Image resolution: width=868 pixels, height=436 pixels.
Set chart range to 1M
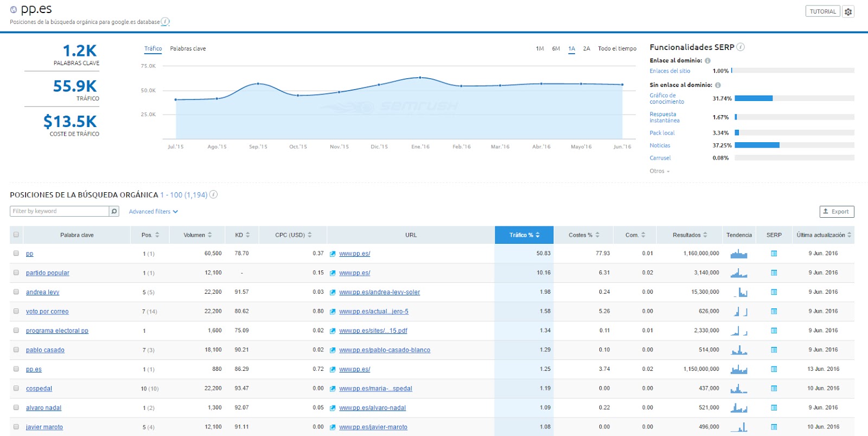[x=540, y=49]
